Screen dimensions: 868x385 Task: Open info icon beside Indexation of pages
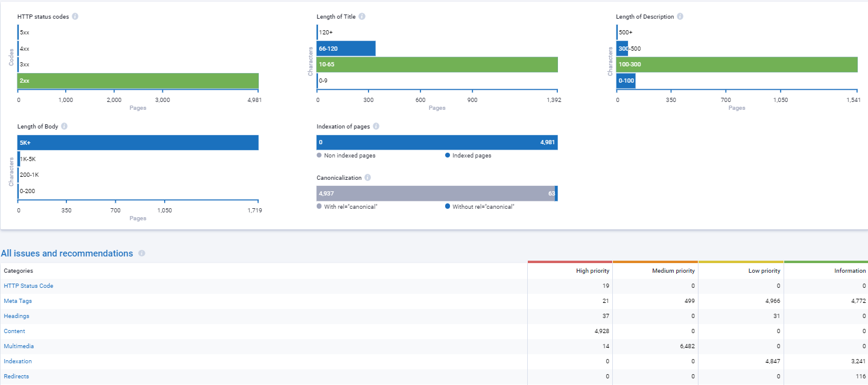[x=376, y=126]
